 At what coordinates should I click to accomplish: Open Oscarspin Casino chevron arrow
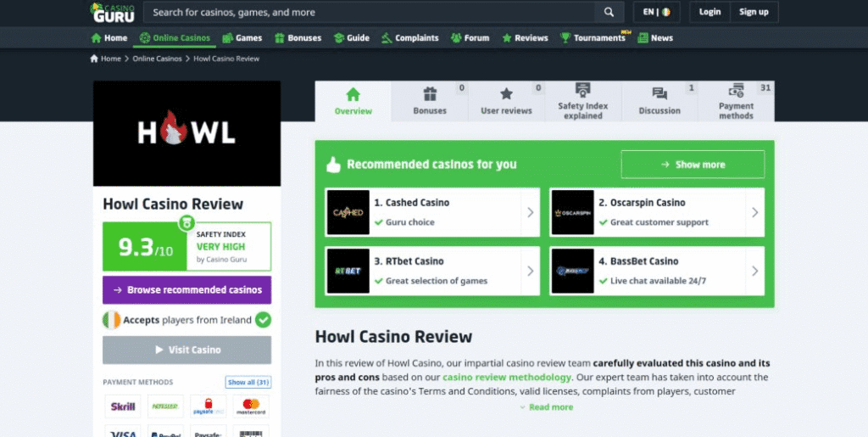(755, 213)
